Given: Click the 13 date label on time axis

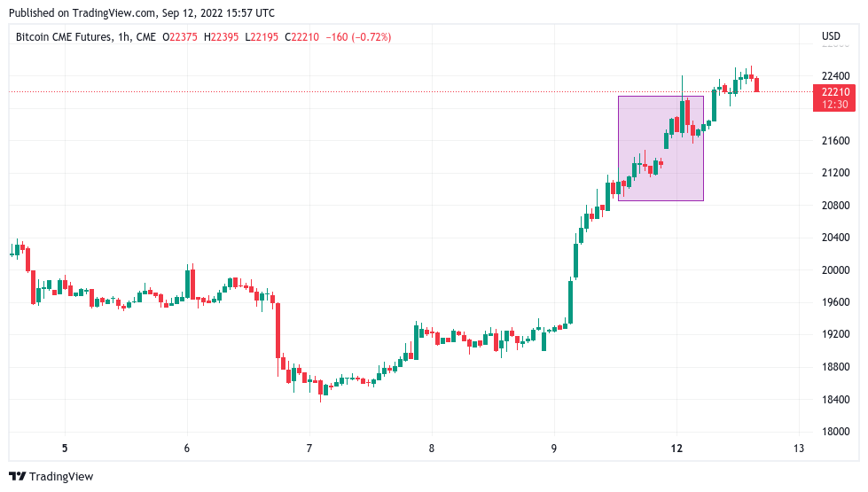Looking at the screenshot, I should click(799, 449).
